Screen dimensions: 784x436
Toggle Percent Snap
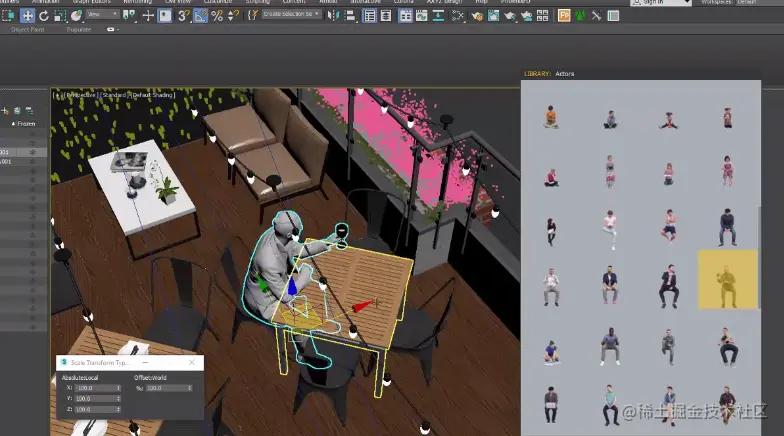[x=217, y=16]
